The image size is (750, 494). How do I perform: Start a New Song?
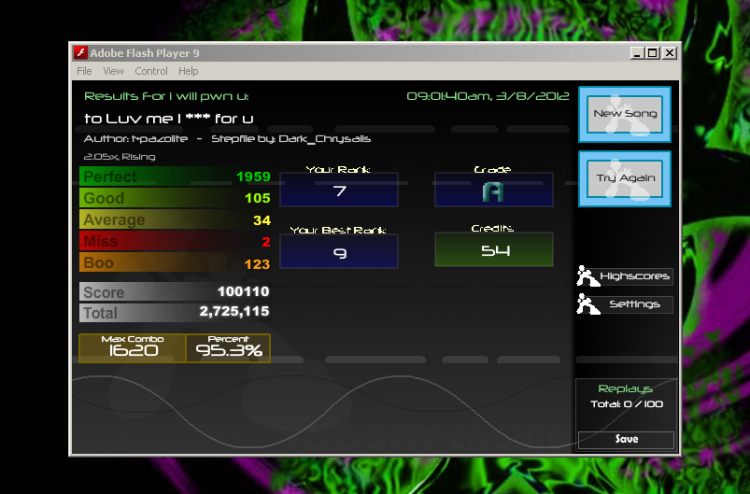coord(625,114)
